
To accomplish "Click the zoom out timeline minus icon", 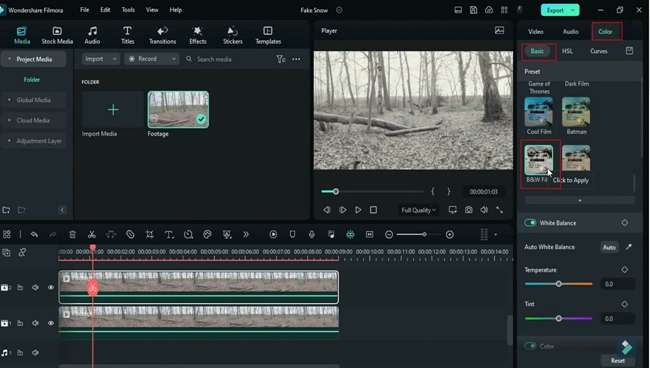I will click(x=389, y=235).
